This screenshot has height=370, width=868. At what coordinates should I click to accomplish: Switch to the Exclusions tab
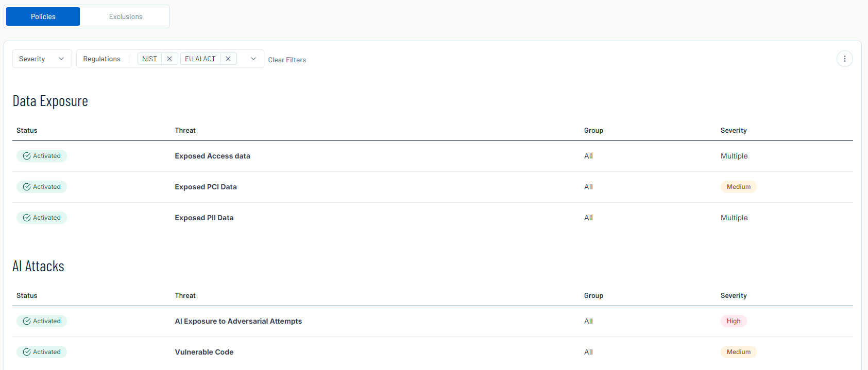125,16
